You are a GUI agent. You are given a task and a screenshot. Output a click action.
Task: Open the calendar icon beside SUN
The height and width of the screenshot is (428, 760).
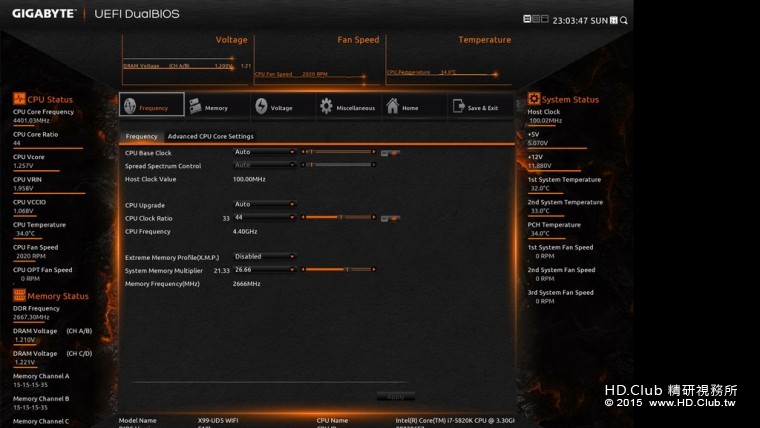click(x=614, y=20)
